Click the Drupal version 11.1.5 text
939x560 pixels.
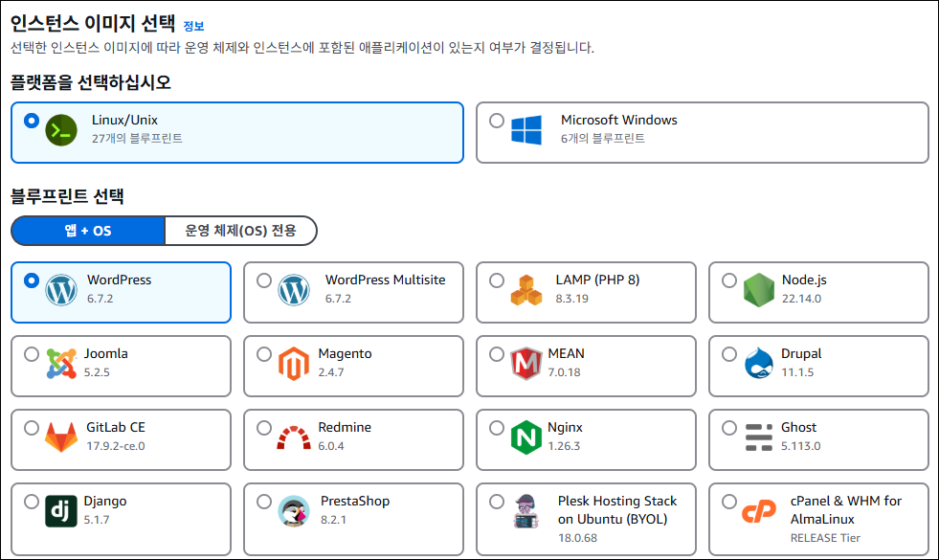[797, 372]
